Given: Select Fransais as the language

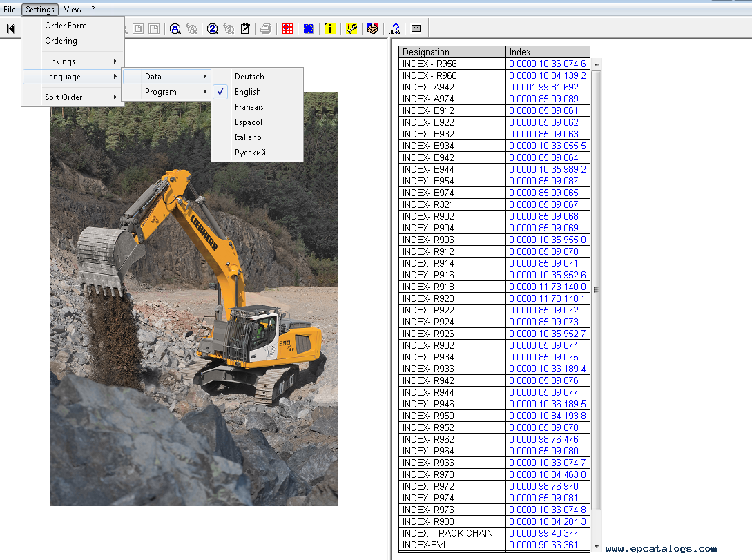Looking at the screenshot, I should [257, 107].
